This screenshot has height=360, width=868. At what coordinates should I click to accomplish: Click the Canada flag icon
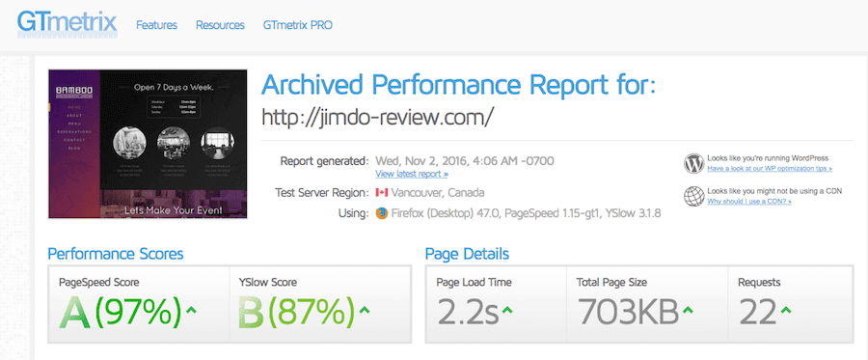381,193
